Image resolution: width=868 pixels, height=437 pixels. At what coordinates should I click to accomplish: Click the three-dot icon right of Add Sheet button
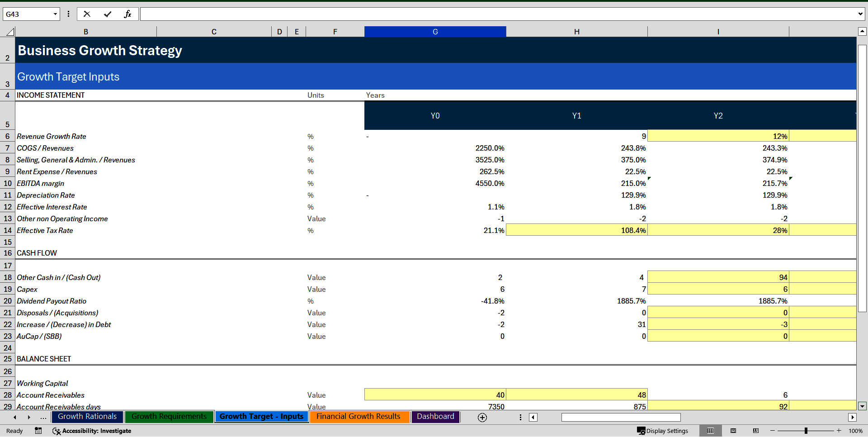[x=520, y=417]
